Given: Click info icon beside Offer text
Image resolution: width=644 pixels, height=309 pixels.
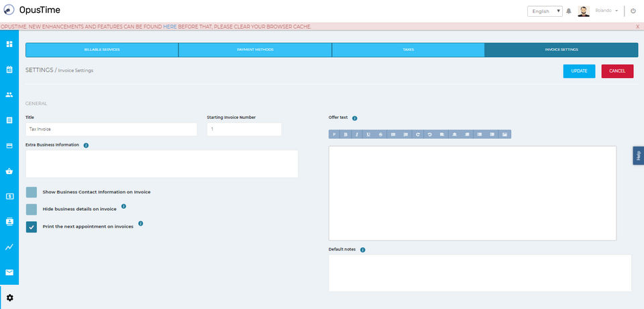Looking at the screenshot, I should click(355, 118).
